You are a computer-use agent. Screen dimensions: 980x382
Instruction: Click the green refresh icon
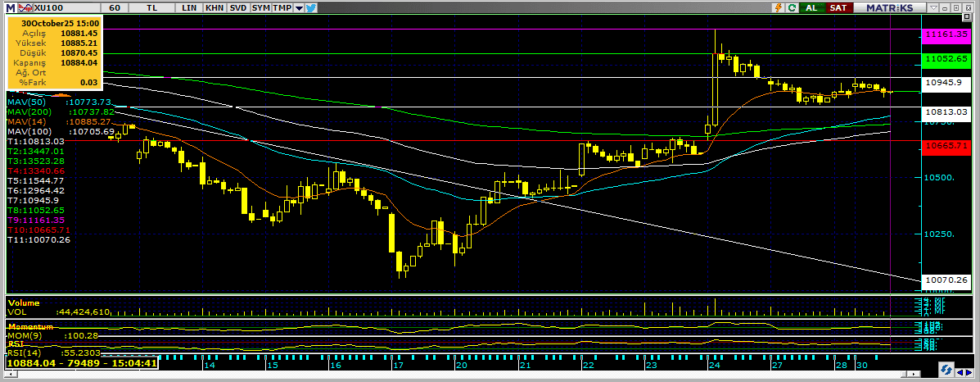click(x=792, y=7)
